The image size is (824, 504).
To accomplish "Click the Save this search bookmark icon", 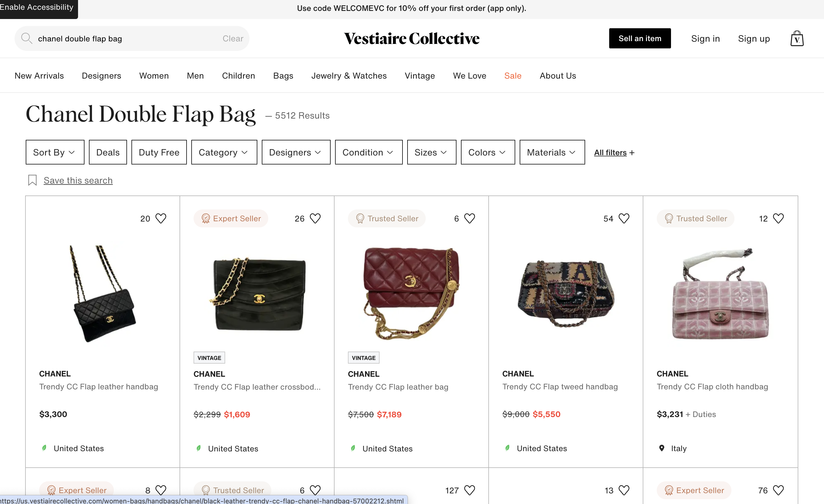I will click(32, 180).
